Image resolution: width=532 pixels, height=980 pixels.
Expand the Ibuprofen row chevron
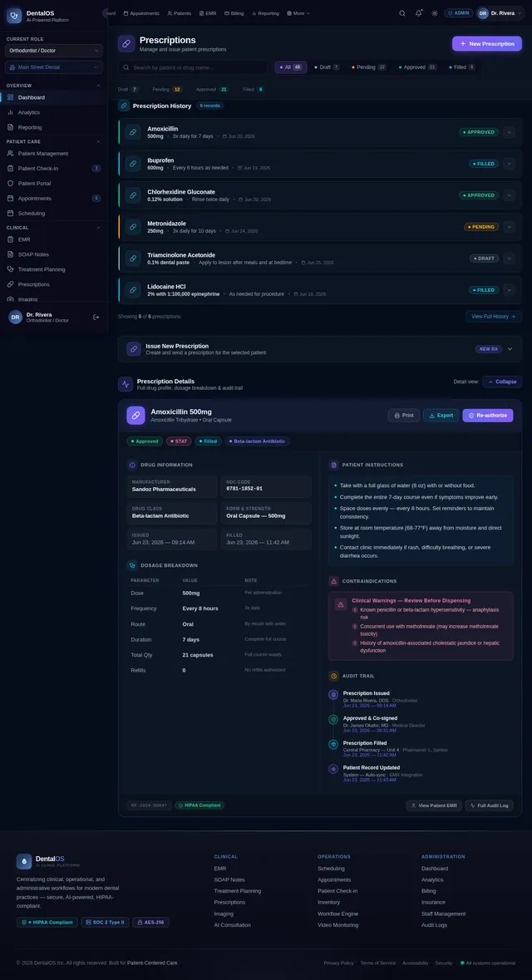[x=509, y=164]
